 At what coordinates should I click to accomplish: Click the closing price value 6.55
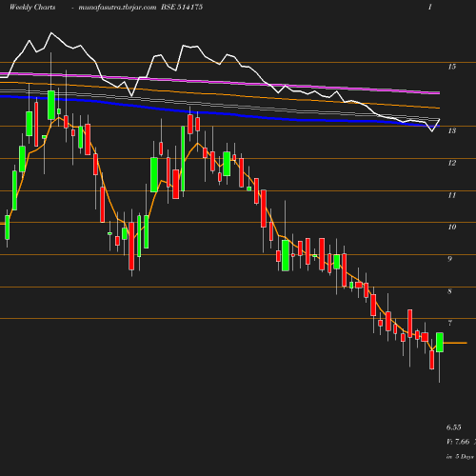[454, 427]
